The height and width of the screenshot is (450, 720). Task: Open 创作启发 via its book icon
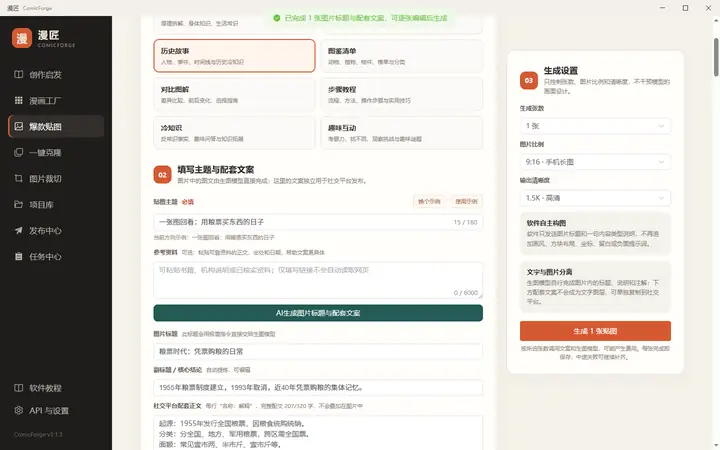pos(18,74)
